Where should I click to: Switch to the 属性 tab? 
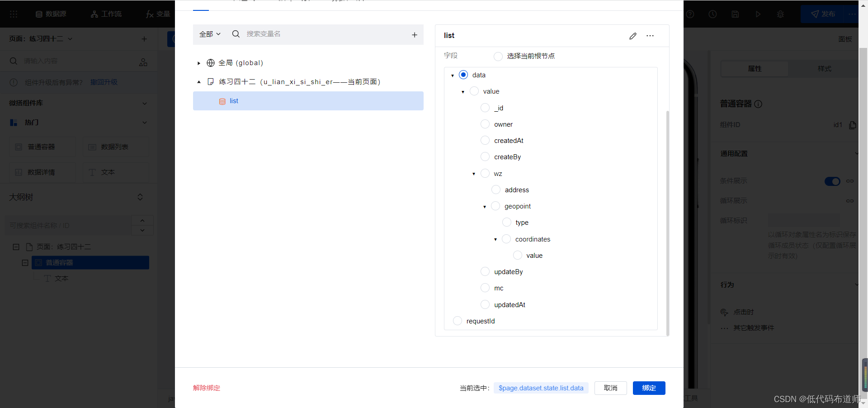(x=755, y=69)
